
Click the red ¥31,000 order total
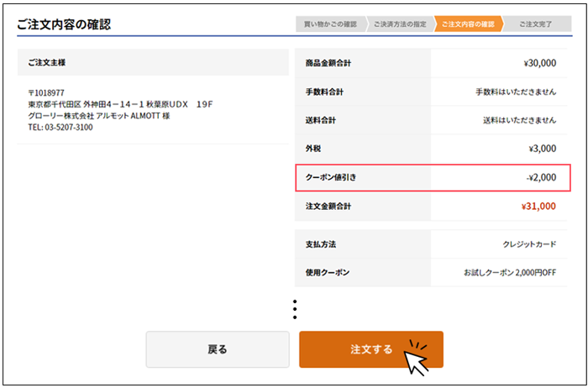pos(539,207)
